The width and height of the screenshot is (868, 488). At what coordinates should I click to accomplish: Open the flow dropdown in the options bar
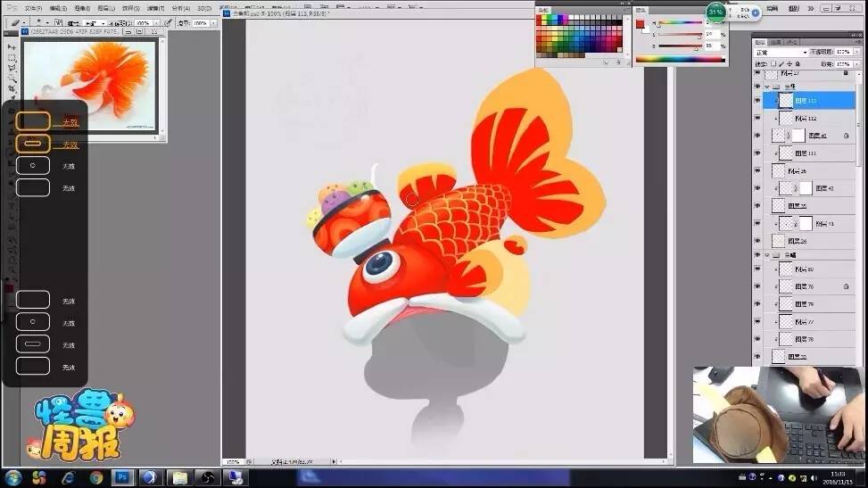pos(213,23)
